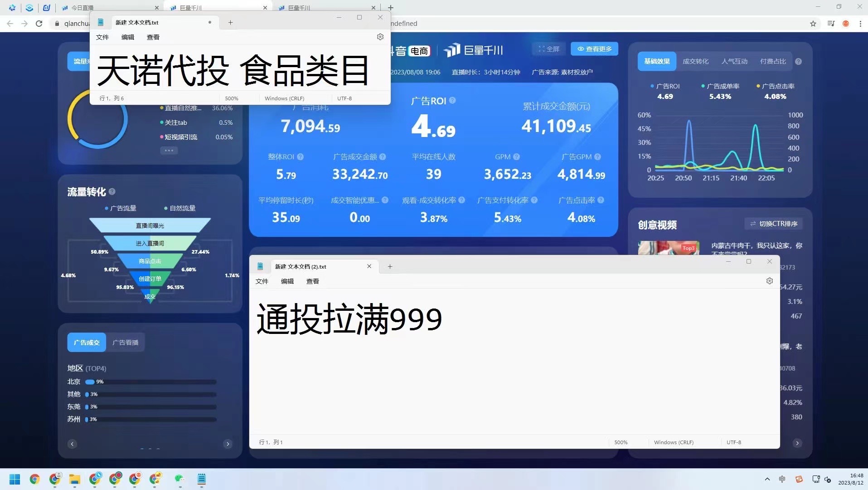Add new tab in 新建 文本文档.txt Notepad
Image resolution: width=868 pixels, height=490 pixels.
230,22
